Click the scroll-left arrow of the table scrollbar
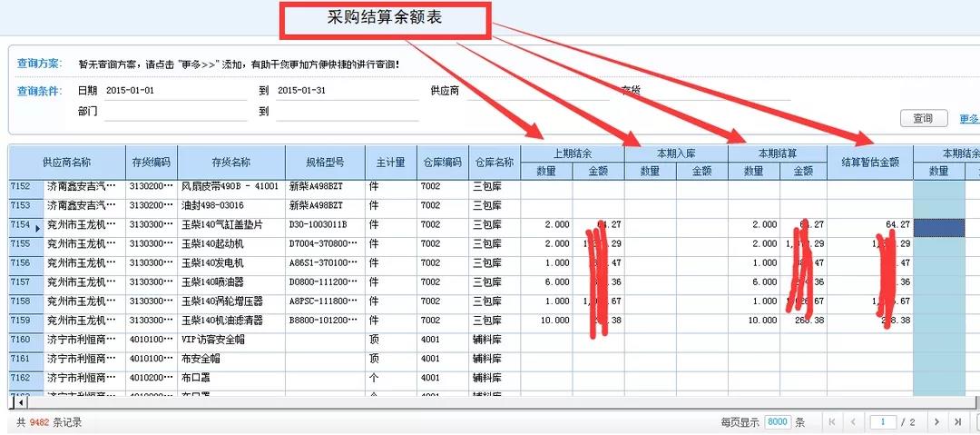This screenshot has width=980, height=435. tap(21, 401)
